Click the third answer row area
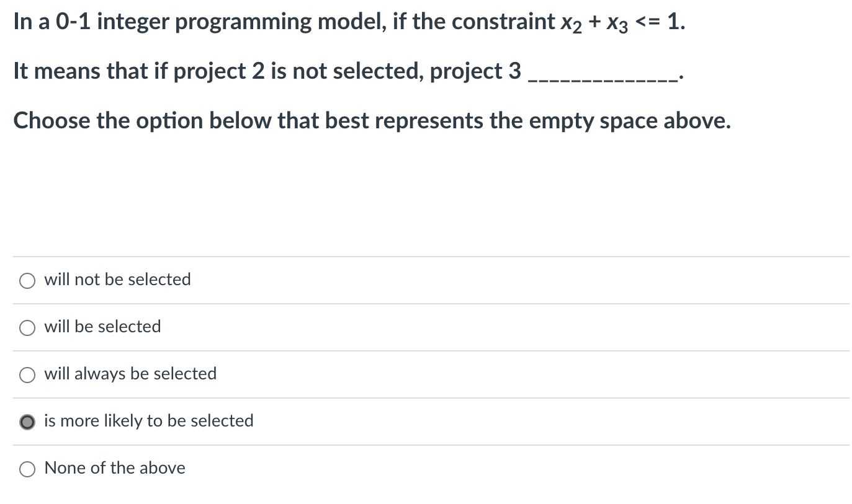The height and width of the screenshot is (504, 852). [x=372, y=374]
